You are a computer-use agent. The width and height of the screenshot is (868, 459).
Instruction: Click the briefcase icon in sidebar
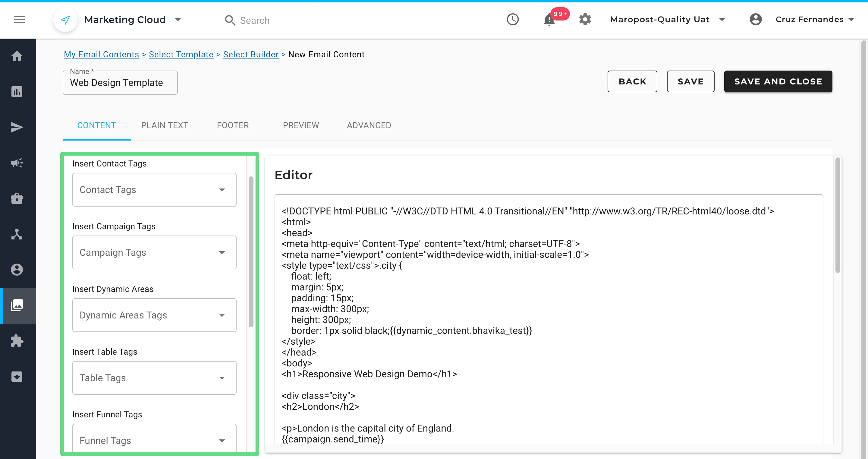click(17, 199)
